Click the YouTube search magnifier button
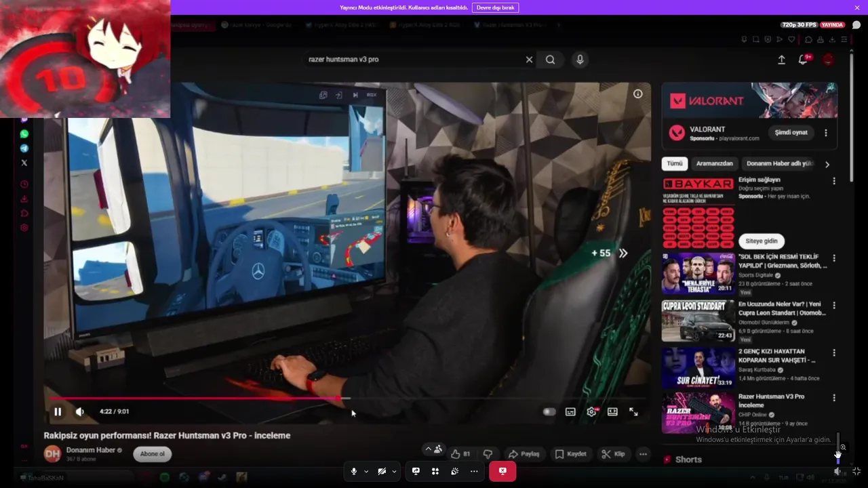The height and width of the screenshot is (488, 868). [551, 60]
